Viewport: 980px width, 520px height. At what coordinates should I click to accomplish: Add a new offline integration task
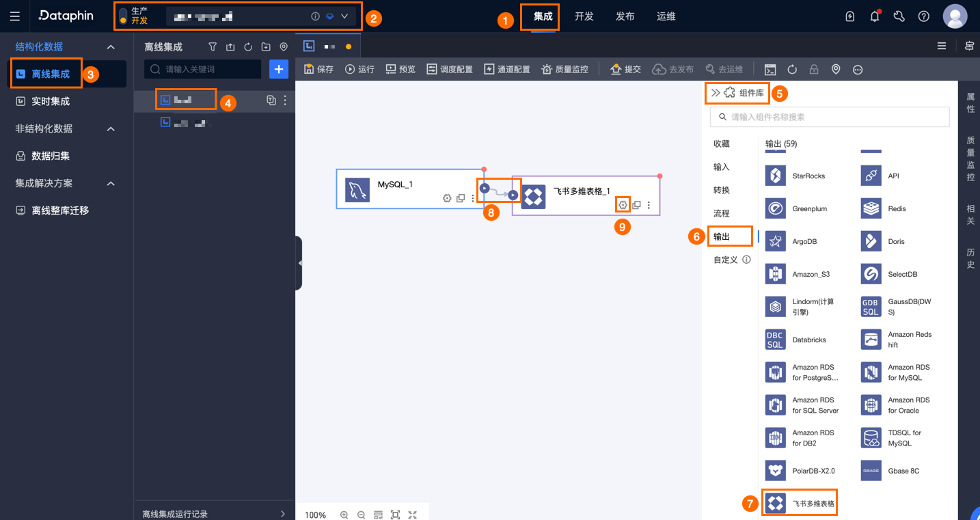[279, 69]
